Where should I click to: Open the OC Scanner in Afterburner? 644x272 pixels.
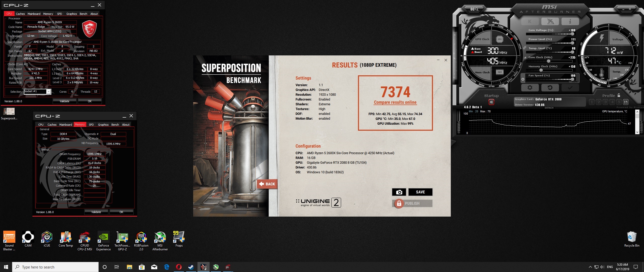coord(474,9)
